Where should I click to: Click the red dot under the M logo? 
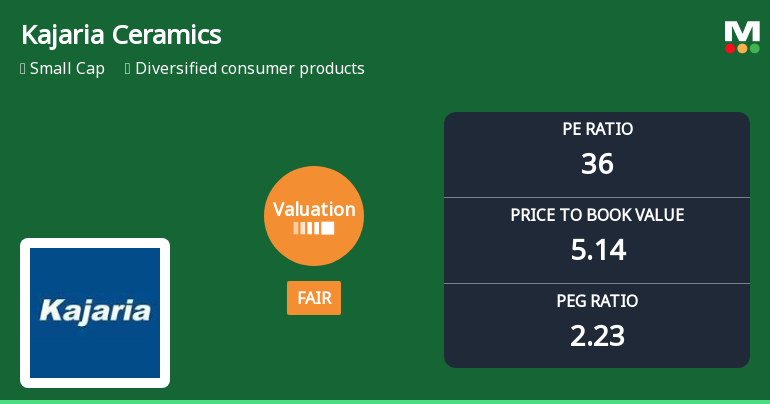point(730,48)
